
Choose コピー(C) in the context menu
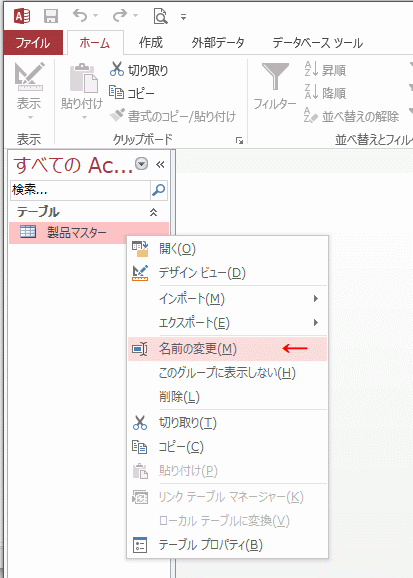(x=228, y=447)
